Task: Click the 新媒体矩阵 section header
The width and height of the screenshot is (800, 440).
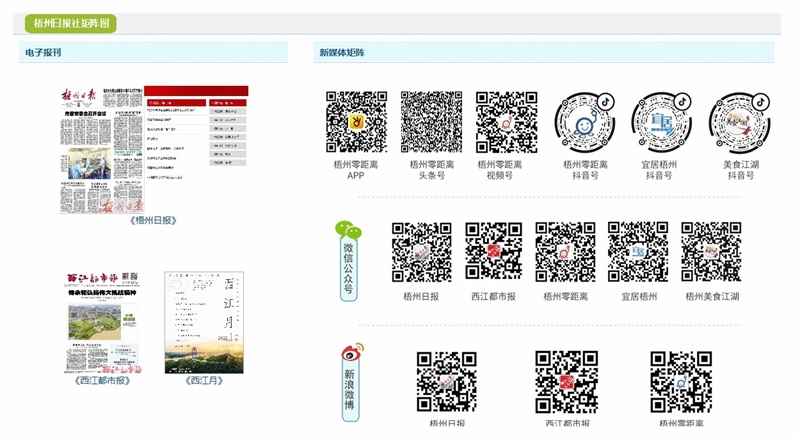Action: pyautogui.click(x=342, y=52)
